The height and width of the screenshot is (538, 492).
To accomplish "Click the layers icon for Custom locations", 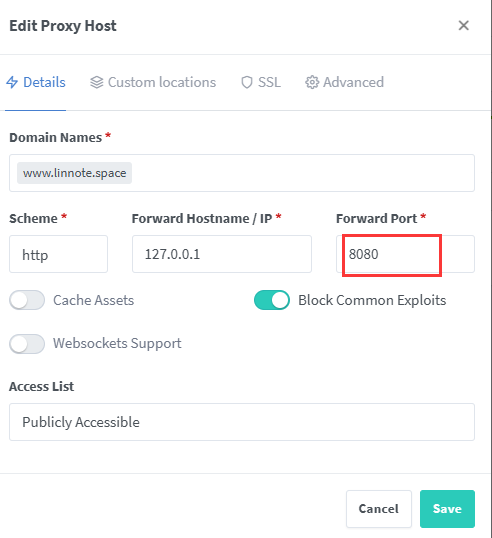I will 96,82.
